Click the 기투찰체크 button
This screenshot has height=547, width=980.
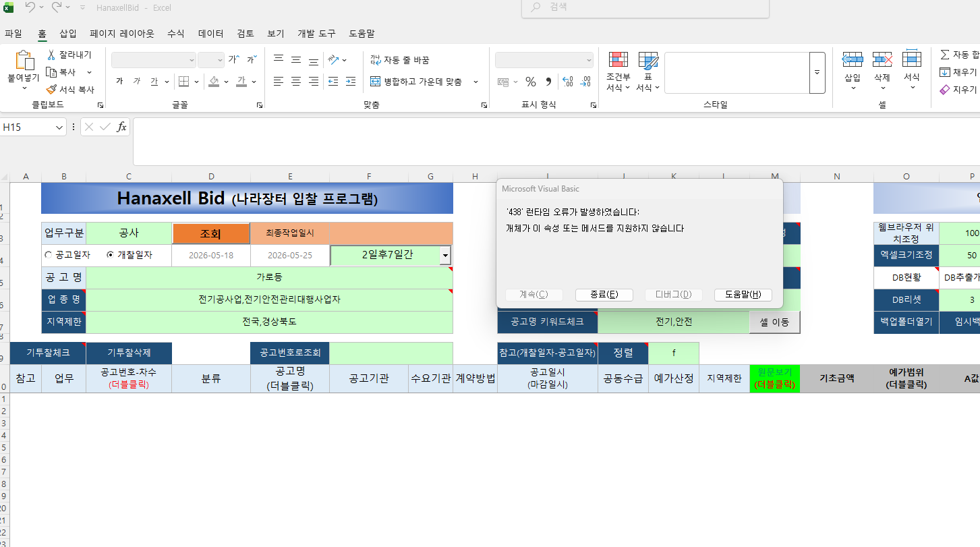tap(48, 353)
